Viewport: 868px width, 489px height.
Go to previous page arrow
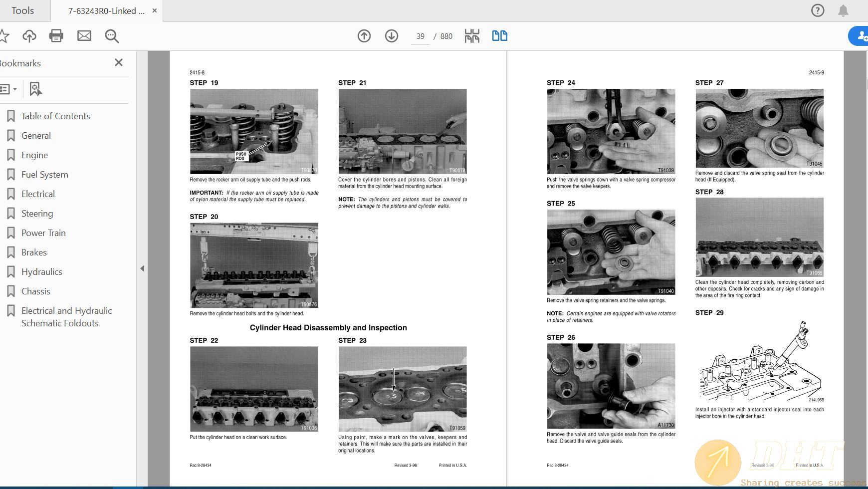coord(364,36)
